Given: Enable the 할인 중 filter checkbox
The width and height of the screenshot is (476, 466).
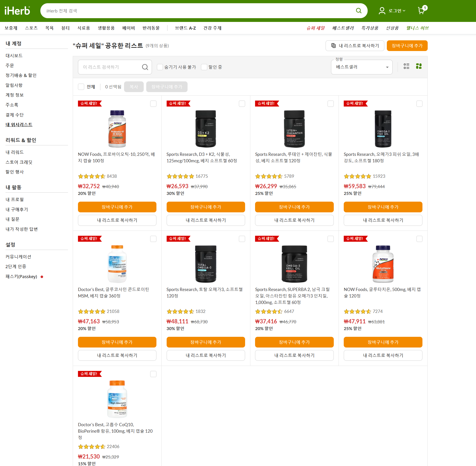Looking at the screenshot, I should coord(204,67).
